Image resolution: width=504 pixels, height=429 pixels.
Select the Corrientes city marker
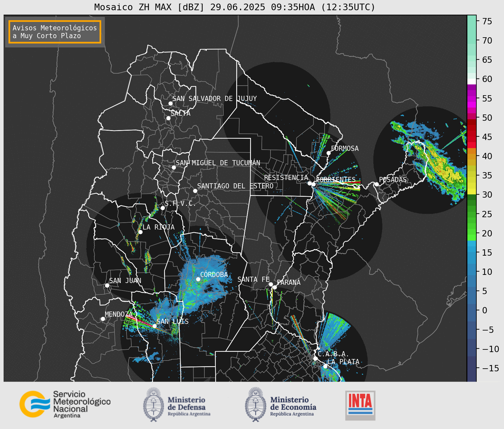(x=313, y=184)
